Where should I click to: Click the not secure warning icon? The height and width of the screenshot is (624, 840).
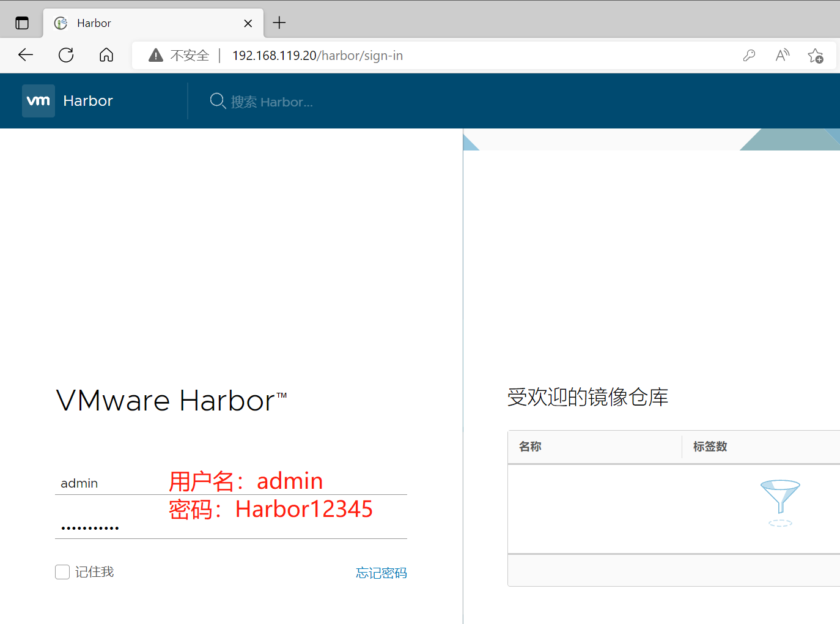(x=156, y=56)
